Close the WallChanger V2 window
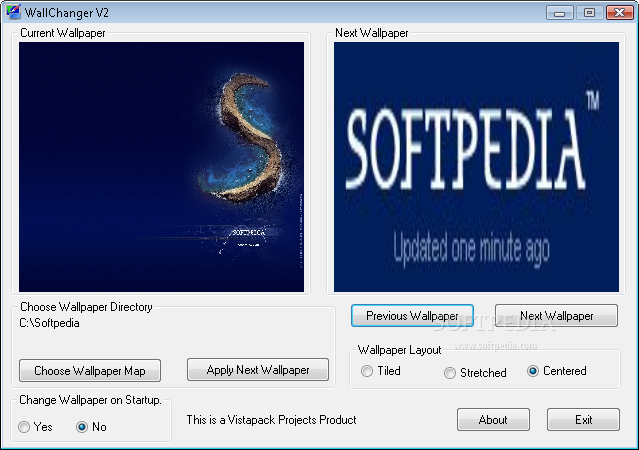Image resolution: width=639 pixels, height=450 pixels. 619,13
